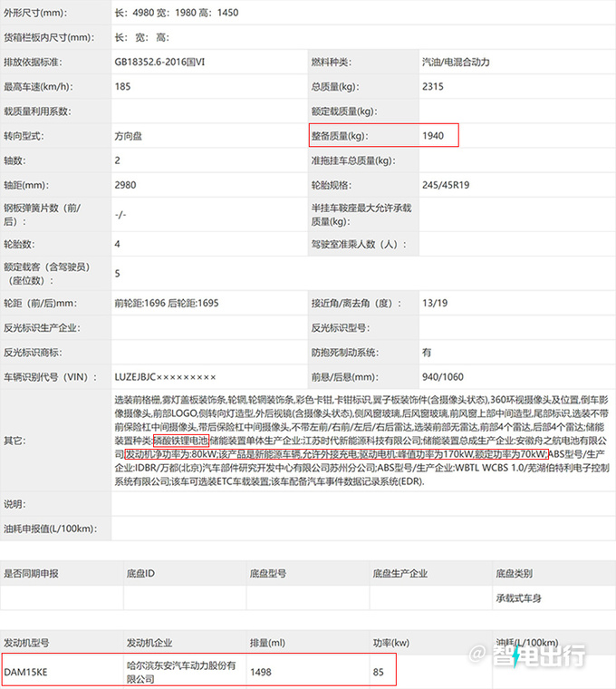Select emission standard GB18352.6-2016国VI

coord(159,62)
